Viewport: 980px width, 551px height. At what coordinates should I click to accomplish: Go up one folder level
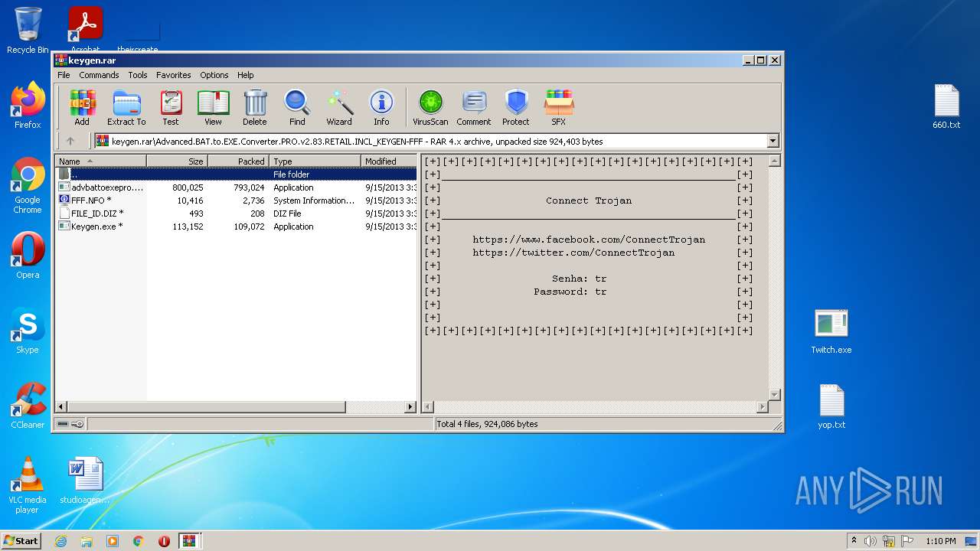click(70, 141)
